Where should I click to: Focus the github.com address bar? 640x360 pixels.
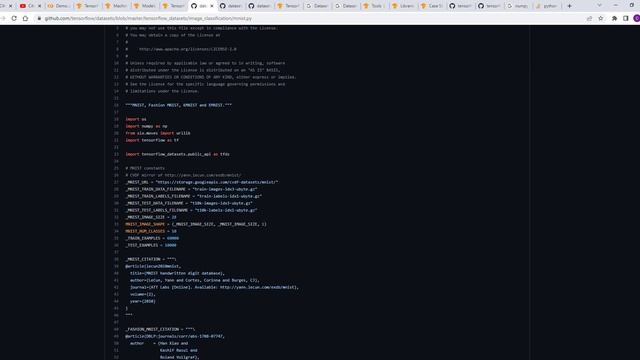(148, 18)
